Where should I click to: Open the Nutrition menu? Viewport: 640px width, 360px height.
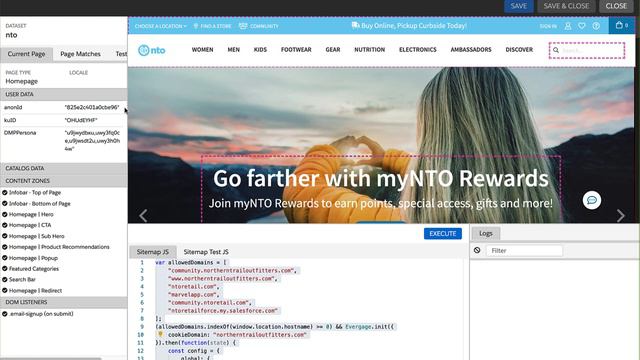(x=369, y=49)
